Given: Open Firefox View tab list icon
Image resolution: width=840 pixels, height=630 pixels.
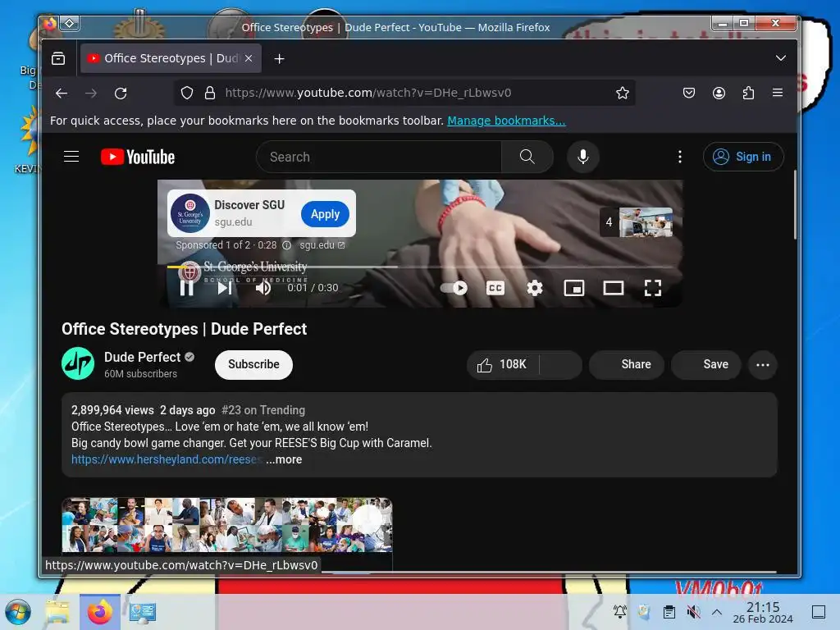Looking at the screenshot, I should point(58,58).
